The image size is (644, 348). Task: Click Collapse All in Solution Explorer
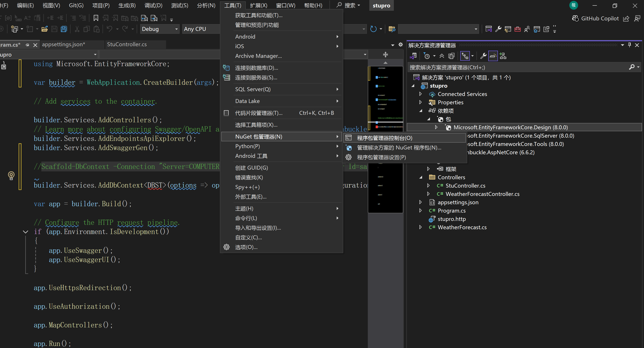(442, 56)
